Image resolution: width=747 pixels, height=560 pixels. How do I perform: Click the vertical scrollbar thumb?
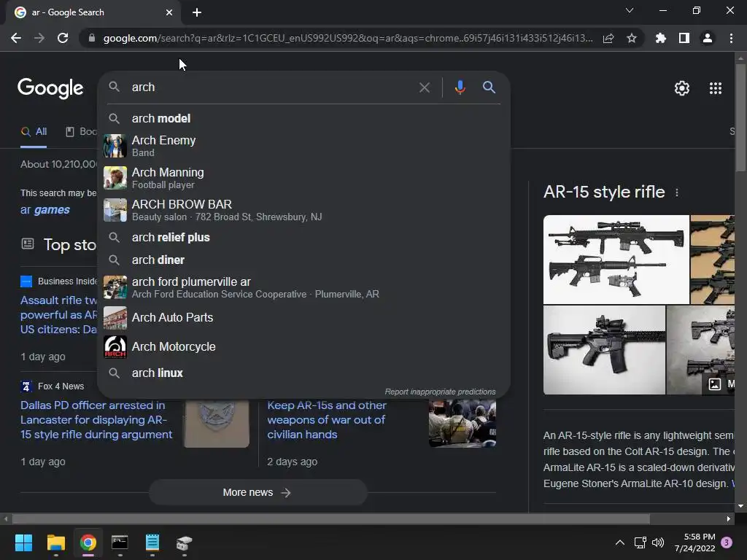740,117
